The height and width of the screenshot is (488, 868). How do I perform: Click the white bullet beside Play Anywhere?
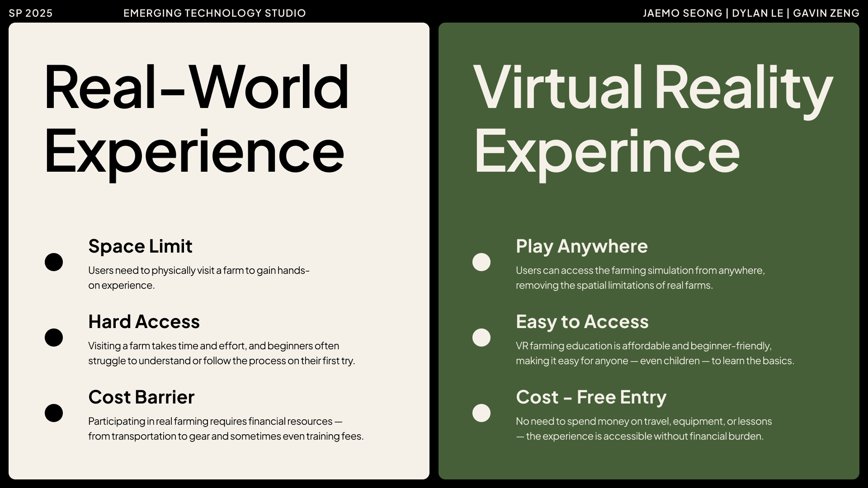[481, 262]
